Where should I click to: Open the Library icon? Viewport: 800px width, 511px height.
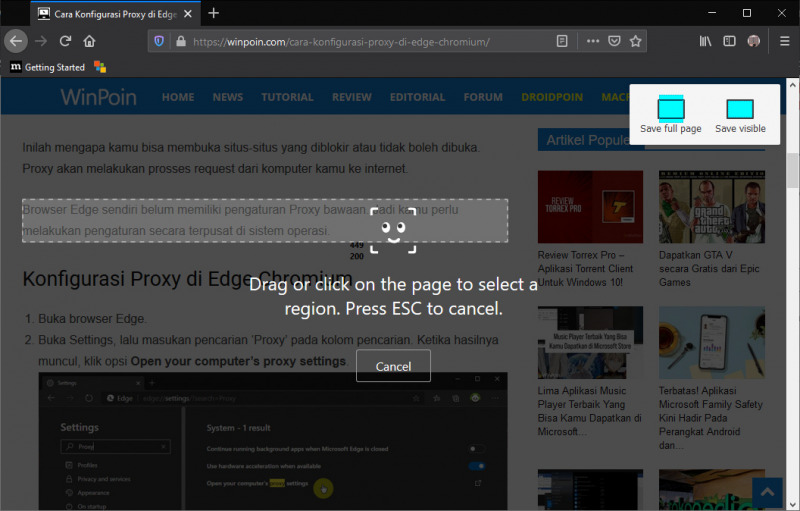(x=705, y=41)
